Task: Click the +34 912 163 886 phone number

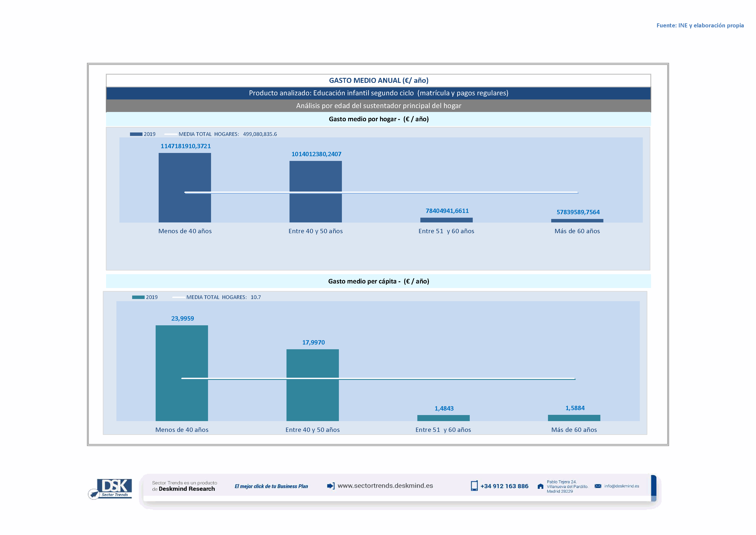Action: (x=504, y=486)
